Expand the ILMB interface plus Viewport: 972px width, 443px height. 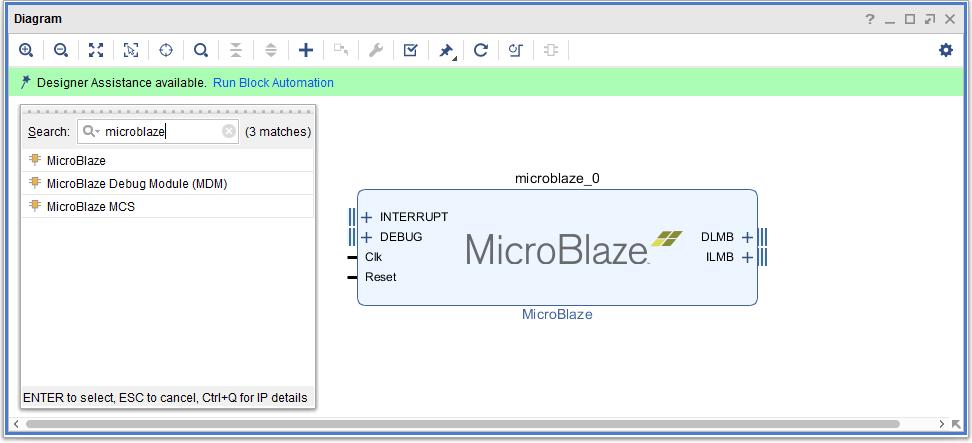click(x=748, y=257)
